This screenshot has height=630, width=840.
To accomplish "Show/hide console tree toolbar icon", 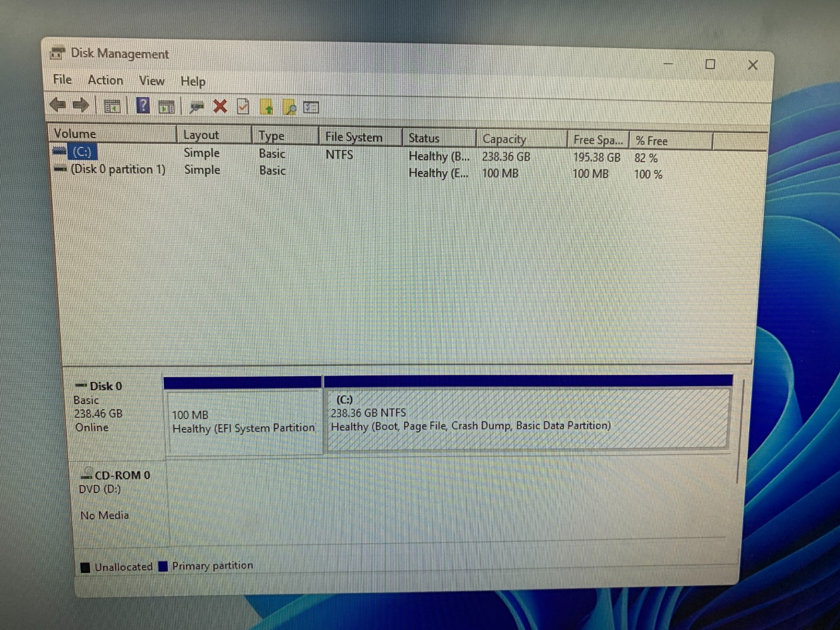I will tap(112, 106).
